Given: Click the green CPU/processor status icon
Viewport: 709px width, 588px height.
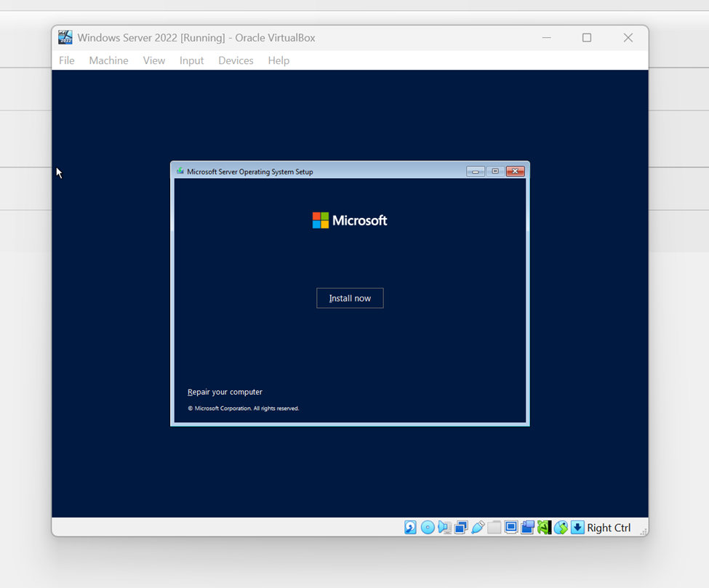Looking at the screenshot, I should pyautogui.click(x=544, y=528).
